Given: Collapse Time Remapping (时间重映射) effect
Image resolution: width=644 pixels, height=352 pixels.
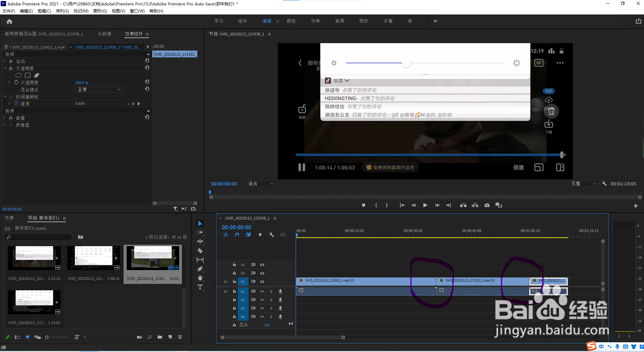Looking at the screenshot, I should coord(5,97).
